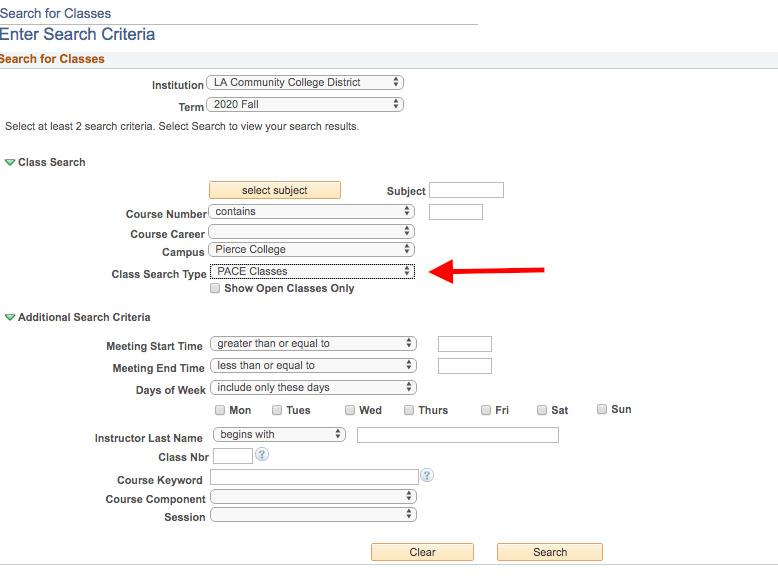Tick the Fri checkbox
The width and height of the screenshot is (778, 578).
tap(486, 410)
